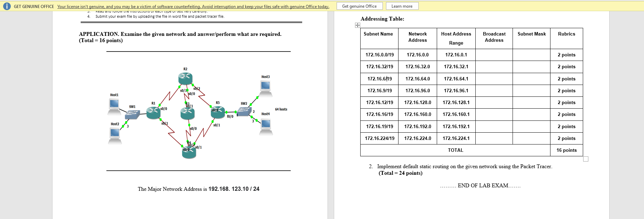Click the host address cell 172.16.96.1
Viewport: 644px width, 219px height.
point(456,91)
